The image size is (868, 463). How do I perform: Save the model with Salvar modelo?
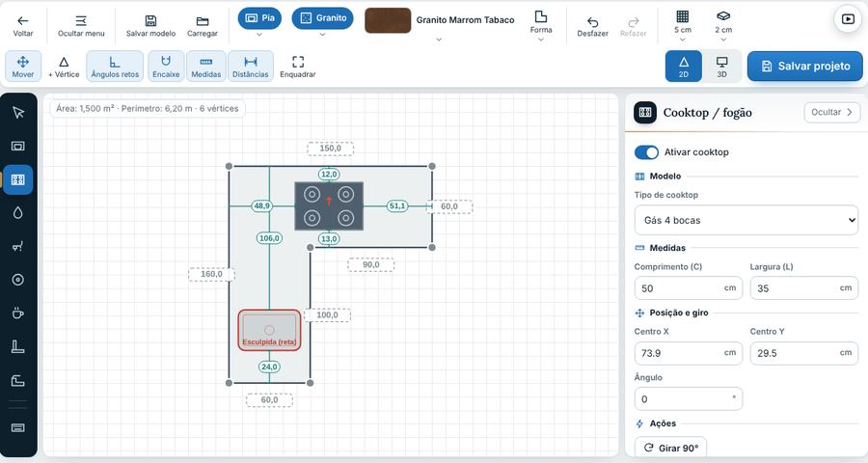point(150,26)
